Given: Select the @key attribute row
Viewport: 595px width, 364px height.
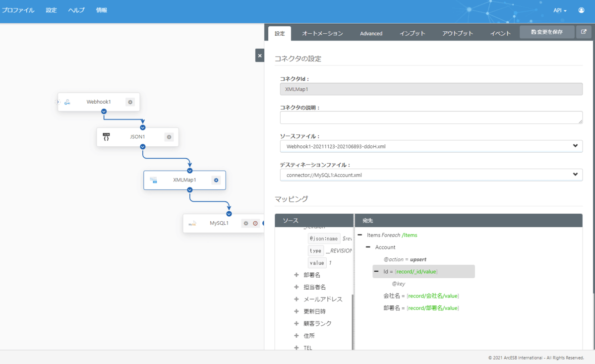Looking at the screenshot, I should [398, 284].
